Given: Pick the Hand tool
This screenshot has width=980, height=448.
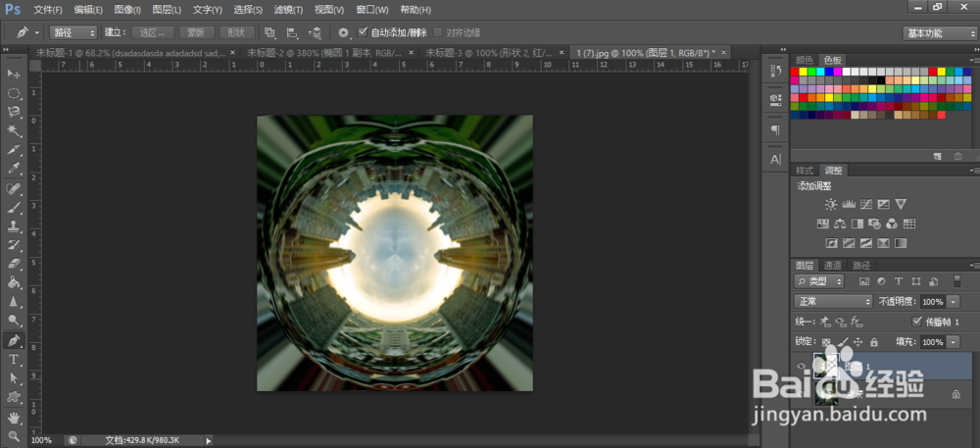Looking at the screenshot, I should 14,418.
